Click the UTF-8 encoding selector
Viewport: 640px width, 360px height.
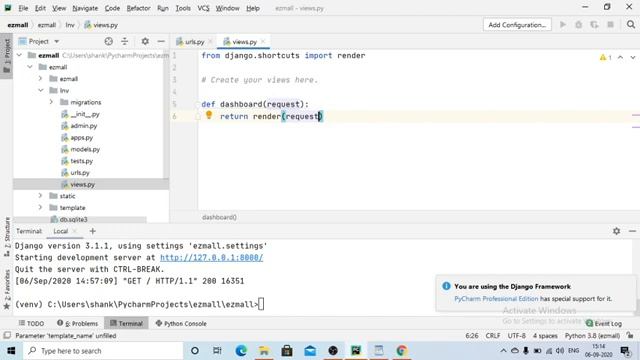coord(516,336)
